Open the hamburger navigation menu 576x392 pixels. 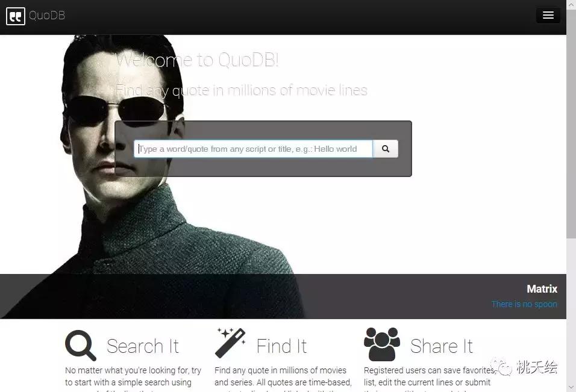[548, 15]
